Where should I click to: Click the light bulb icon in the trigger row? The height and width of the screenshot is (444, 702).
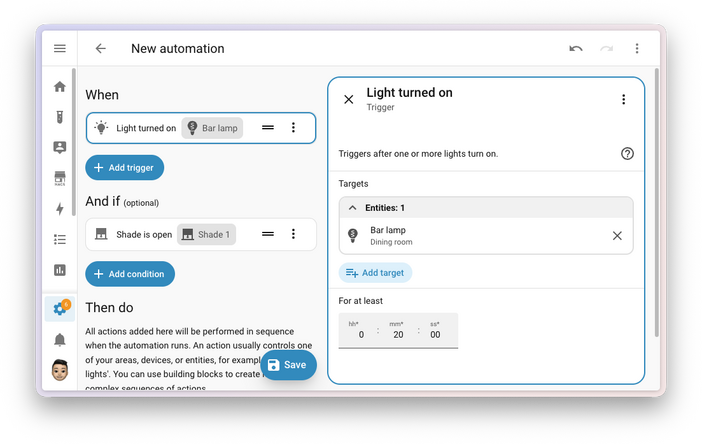101,128
